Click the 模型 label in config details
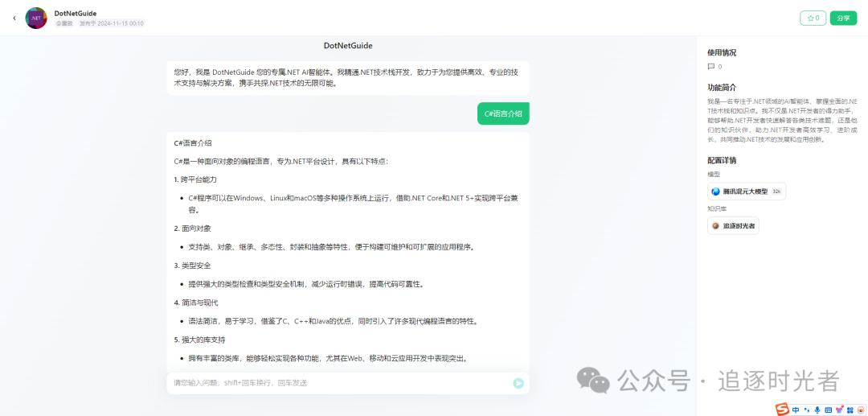 714,174
